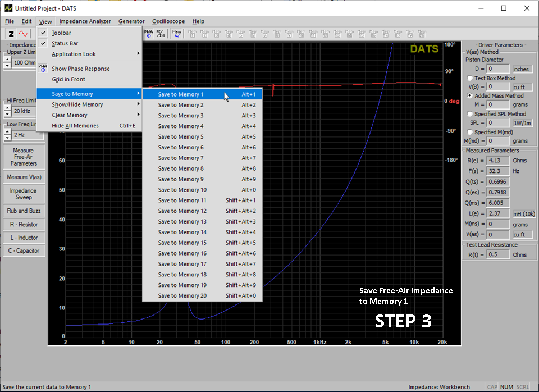Increase Low Freq Limit with up arrow
Image resolution: width=539 pixels, height=392 pixels.
click(x=7, y=132)
